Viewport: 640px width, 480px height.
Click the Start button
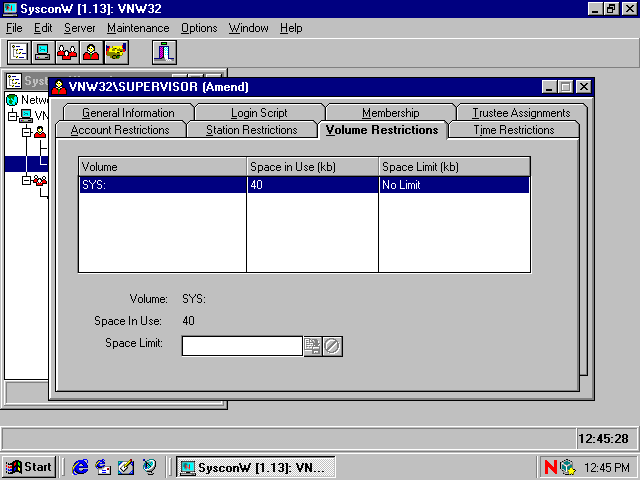point(29,467)
